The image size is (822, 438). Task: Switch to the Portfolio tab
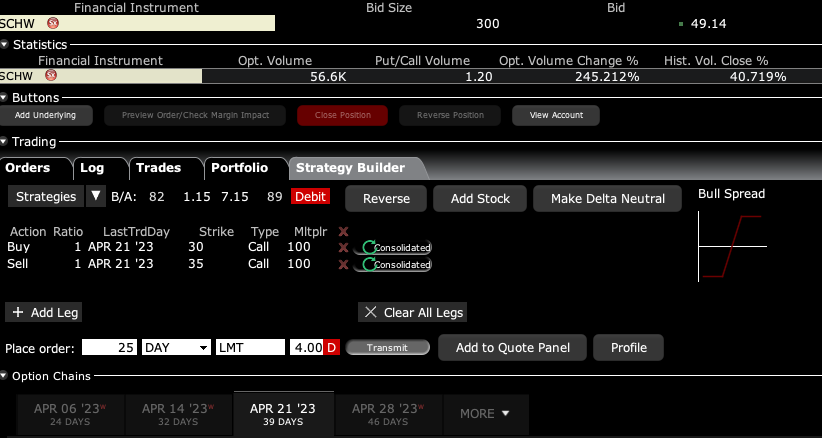(x=238, y=168)
